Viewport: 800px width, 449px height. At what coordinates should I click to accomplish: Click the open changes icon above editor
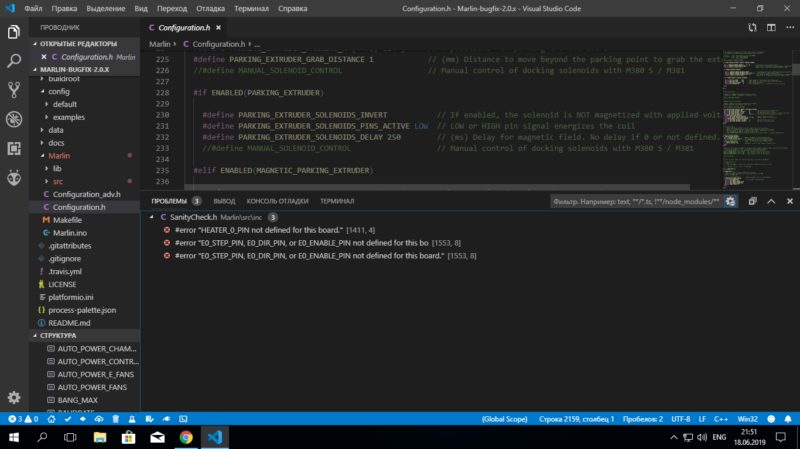pyautogui.click(x=752, y=28)
